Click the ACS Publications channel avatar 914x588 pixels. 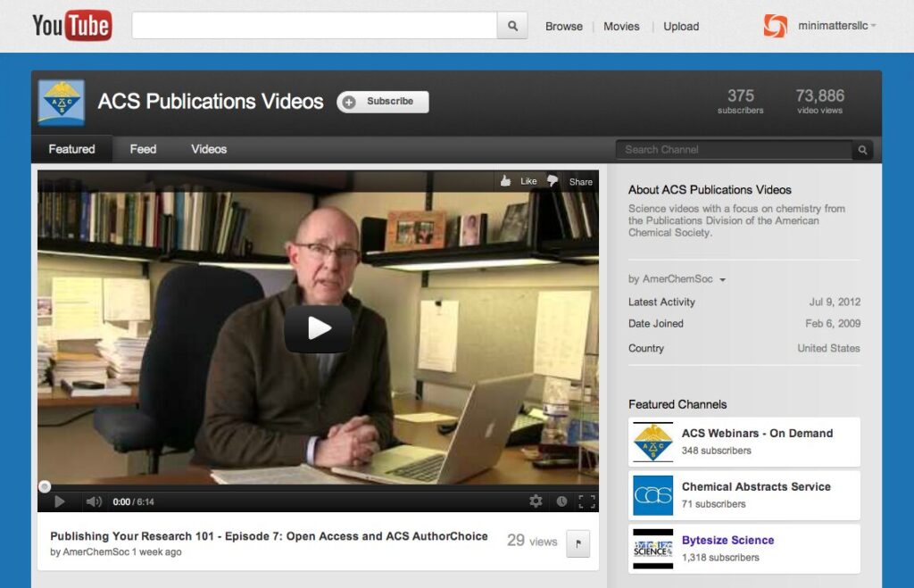coord(62,103)
